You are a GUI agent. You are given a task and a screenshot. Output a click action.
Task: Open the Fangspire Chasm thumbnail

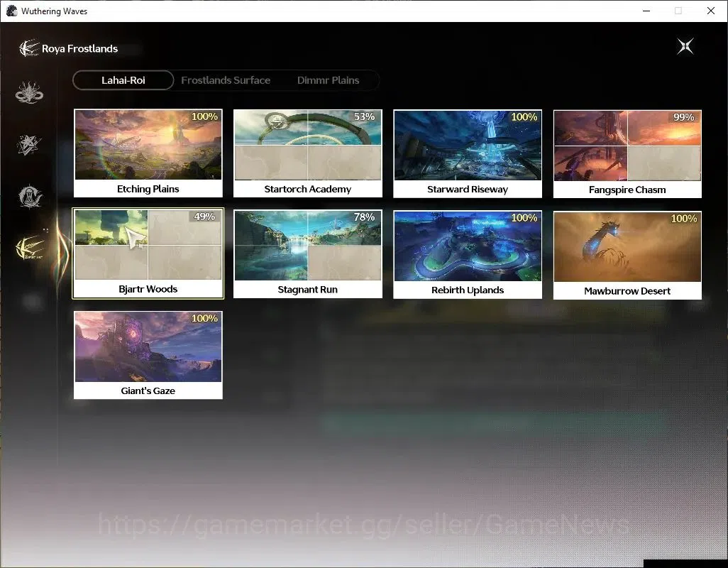(627, 146)
